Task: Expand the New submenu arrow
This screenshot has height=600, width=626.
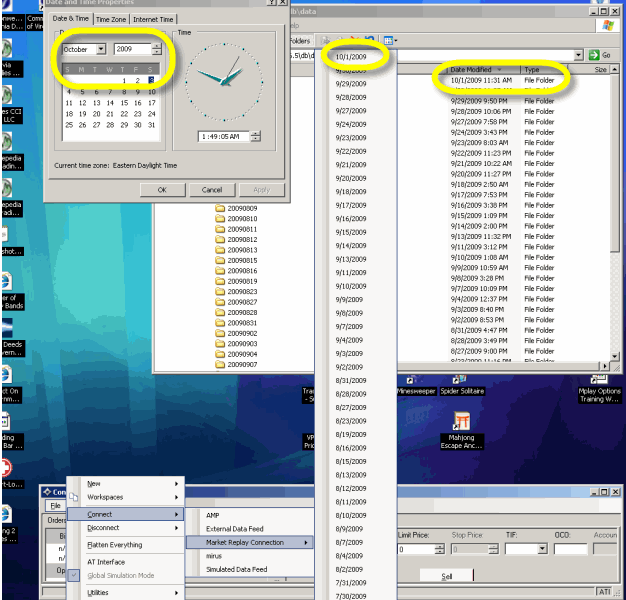Action: 176,483
